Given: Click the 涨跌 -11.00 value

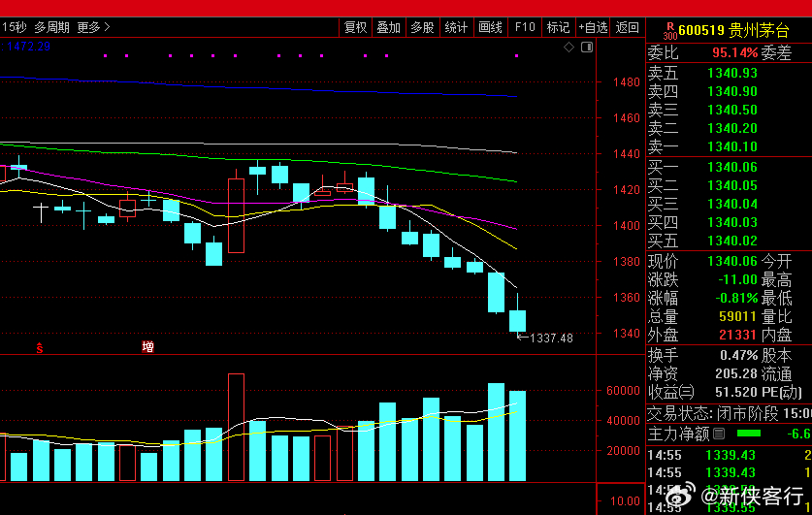Looking at the screenshot, I should pos(737,280).
